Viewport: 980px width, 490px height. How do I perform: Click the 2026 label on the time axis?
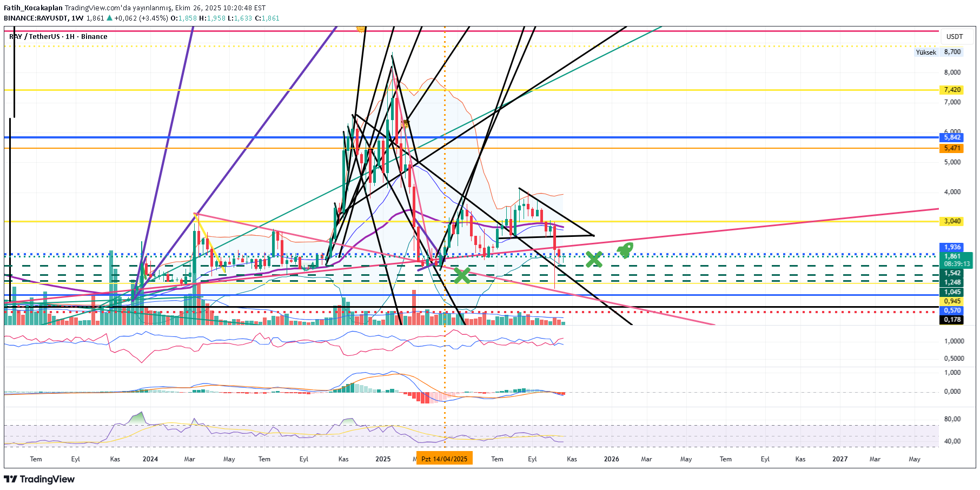(x=611, y=459)
